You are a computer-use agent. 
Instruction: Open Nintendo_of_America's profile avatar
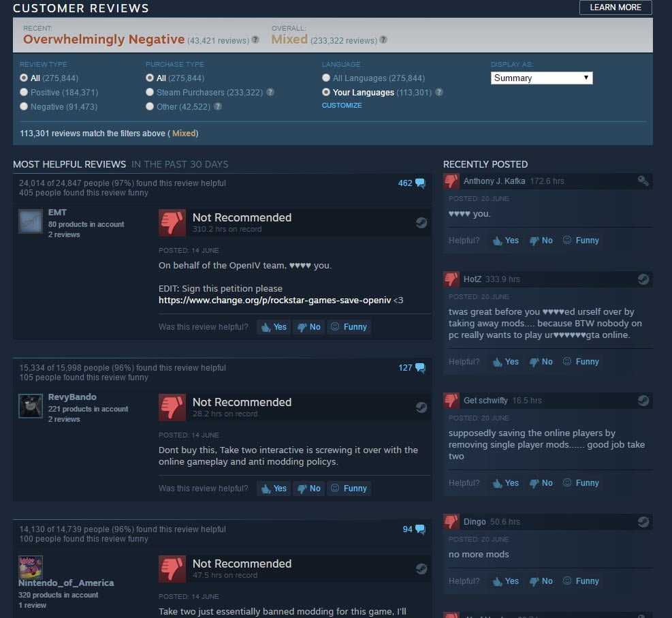(31, 568)
